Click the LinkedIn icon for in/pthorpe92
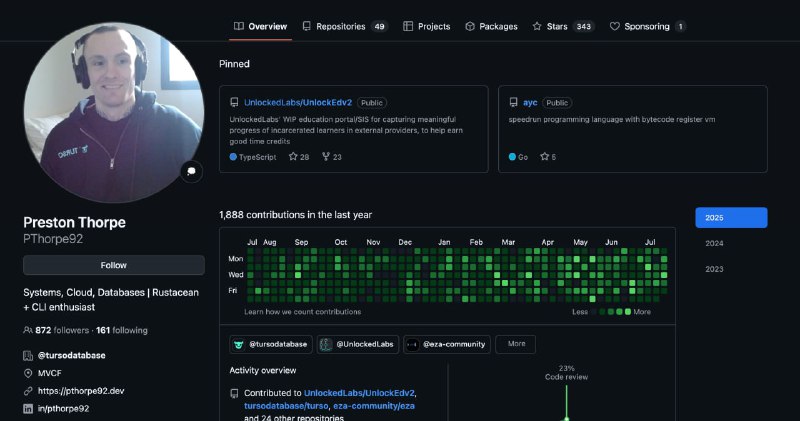Screen dimensions: 800x421 [x=28, y=409]
